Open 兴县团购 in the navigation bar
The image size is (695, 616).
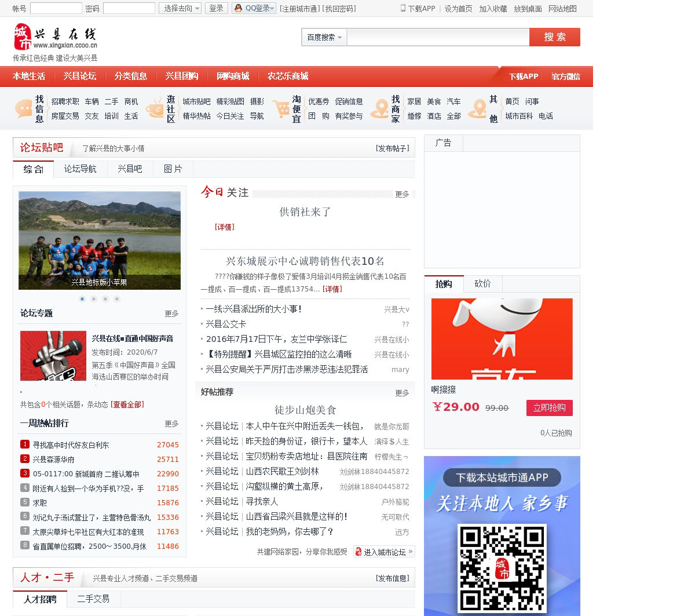point(182,76)
